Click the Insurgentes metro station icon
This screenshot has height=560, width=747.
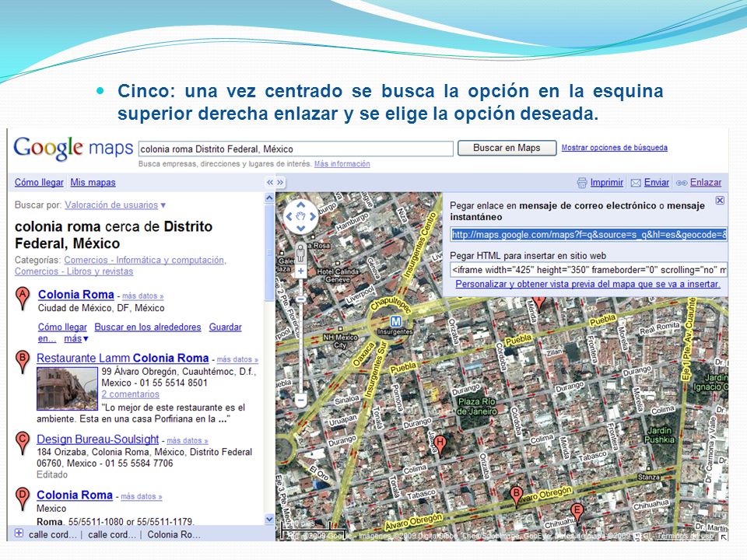click(x=395, y=322)
